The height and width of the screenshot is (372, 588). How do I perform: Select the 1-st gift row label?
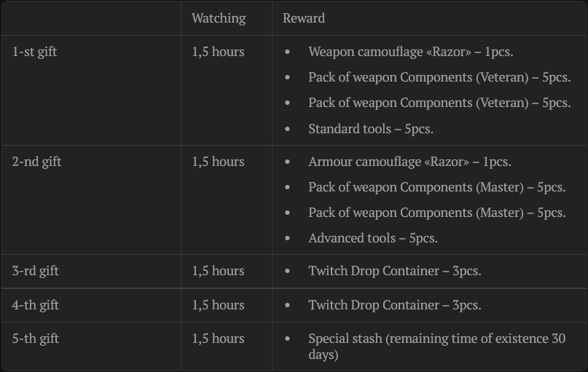pyautogui.click(x=34, y=52)
